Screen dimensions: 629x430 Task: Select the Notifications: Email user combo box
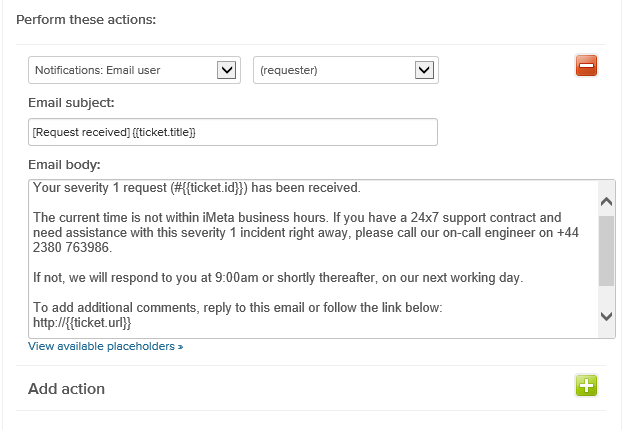click(x=134, y=70)
